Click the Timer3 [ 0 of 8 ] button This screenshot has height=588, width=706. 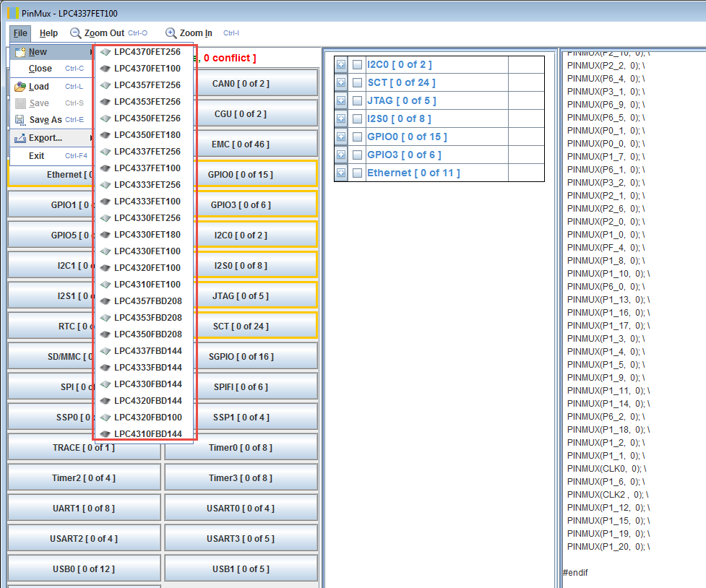click(x=241, y=478)
